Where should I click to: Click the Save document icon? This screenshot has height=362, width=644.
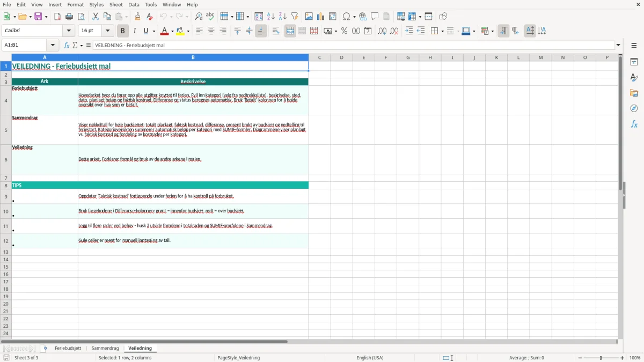[38, 17]
